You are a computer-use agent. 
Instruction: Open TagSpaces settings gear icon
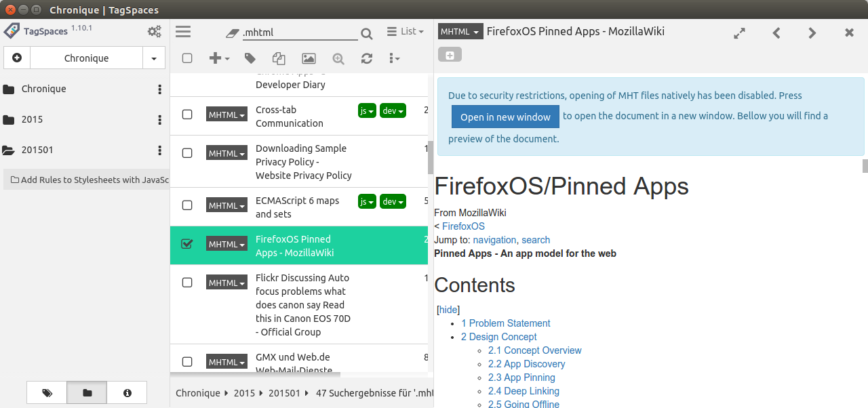(x=155, y=31)
